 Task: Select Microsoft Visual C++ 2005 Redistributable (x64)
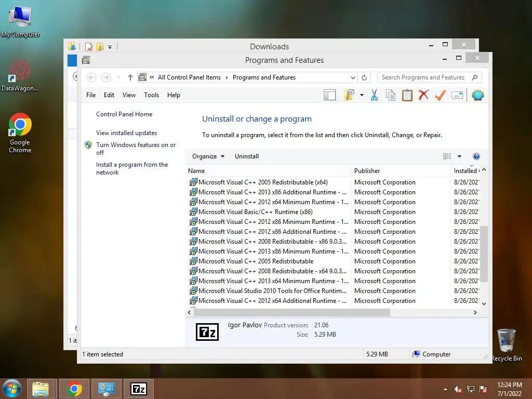pyautogui.click(x=263, y=182)
